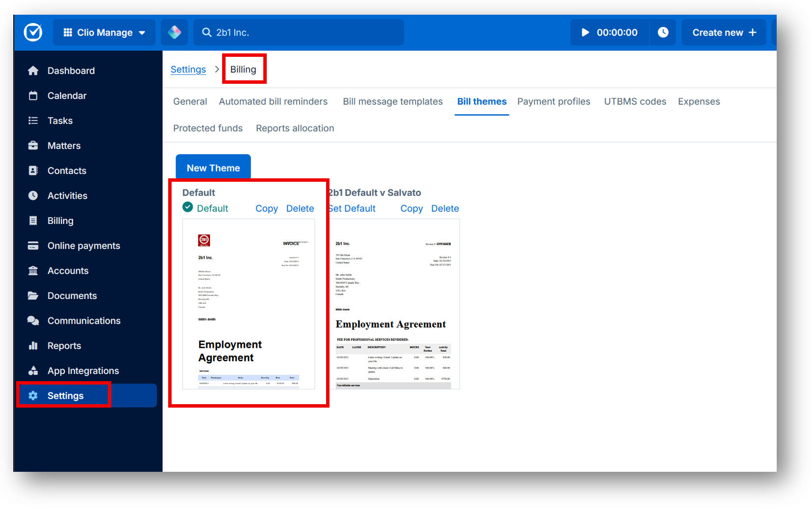Expand the Create new menu
Screen dimensions: 812x510
[x=723, y=32]
